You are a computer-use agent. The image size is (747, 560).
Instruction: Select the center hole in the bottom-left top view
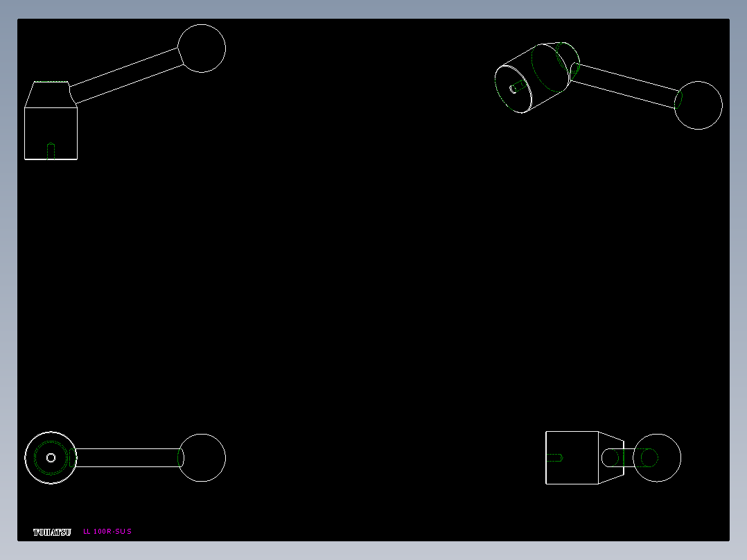(51, 457)
